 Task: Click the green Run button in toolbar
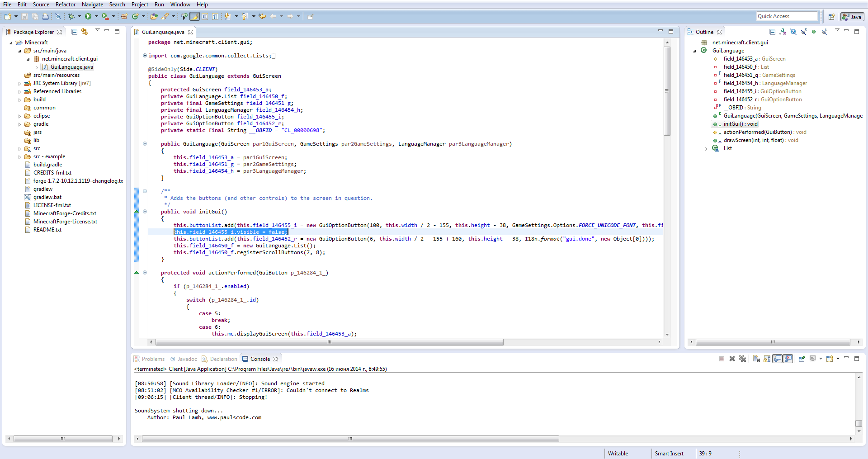point(88,16)
